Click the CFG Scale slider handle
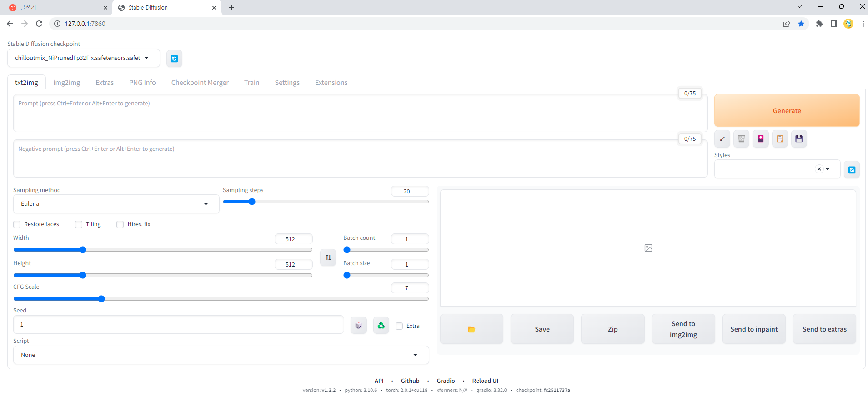Viewport: 868px width, 401px height. pyautogui.click(x=101, y=299)
